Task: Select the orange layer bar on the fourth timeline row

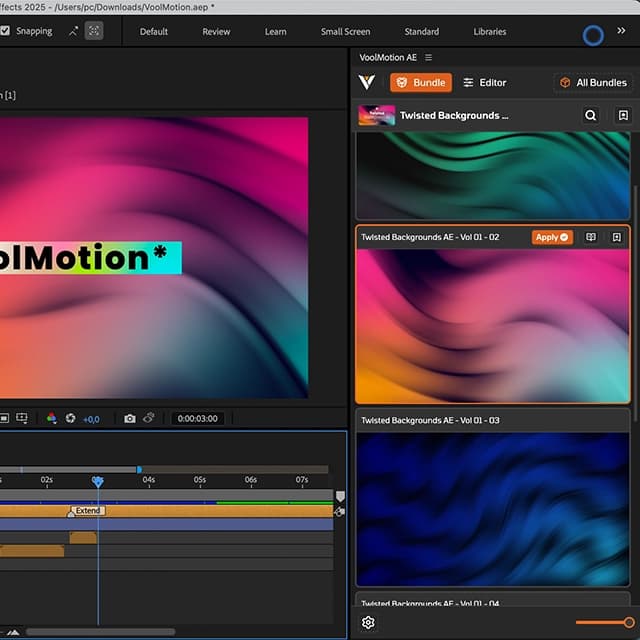Action: click(x=32, y=551)
